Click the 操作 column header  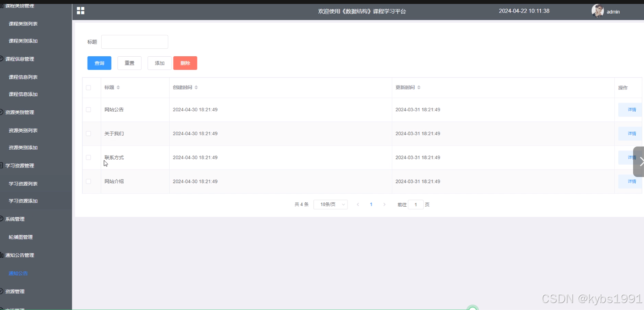[x=623, y=88]
